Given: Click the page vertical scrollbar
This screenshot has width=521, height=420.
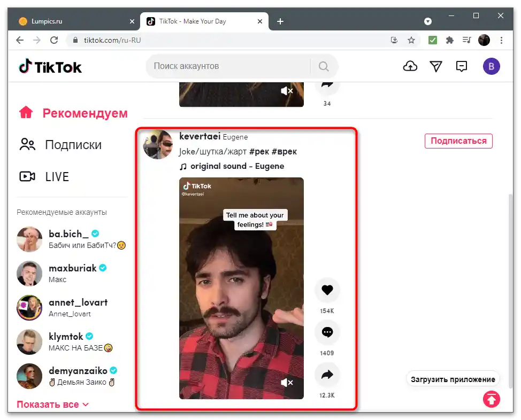Looking at the screenshot, I should [510, 291].
